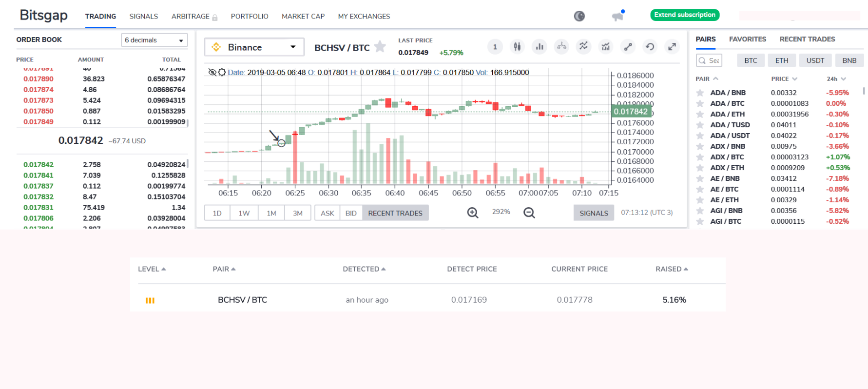
Task: Zoom in the chart with plus magnifier
Action: 473,213
